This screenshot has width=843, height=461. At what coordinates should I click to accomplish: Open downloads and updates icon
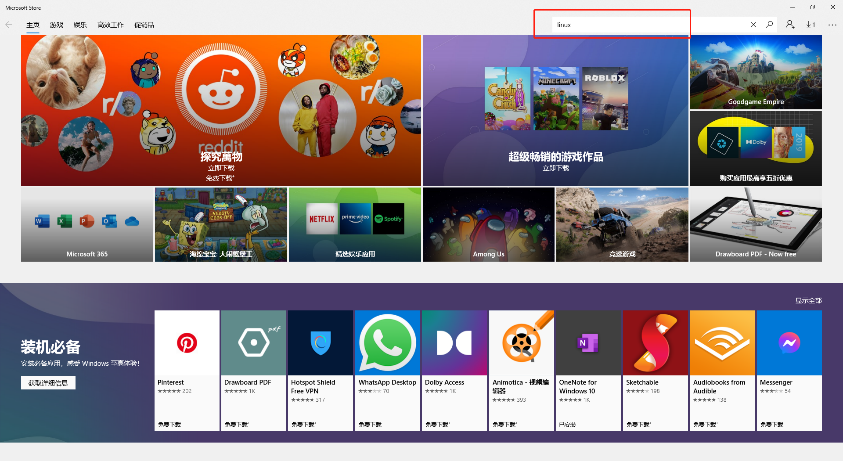[x=811, y=25]
